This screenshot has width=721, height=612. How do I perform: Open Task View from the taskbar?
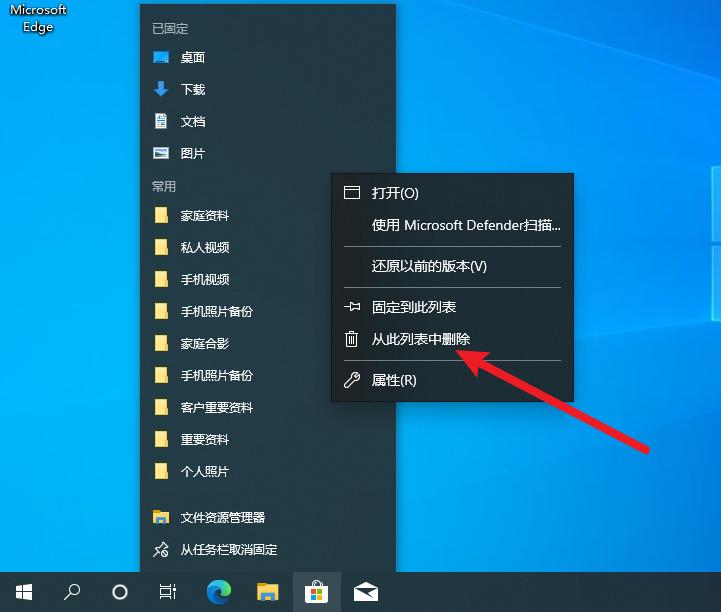(168, 592)
